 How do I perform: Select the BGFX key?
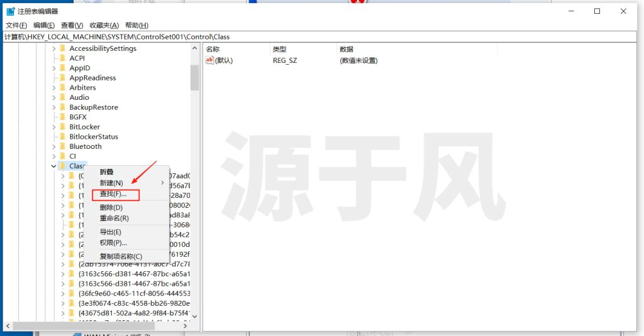[x=78, y=117]
